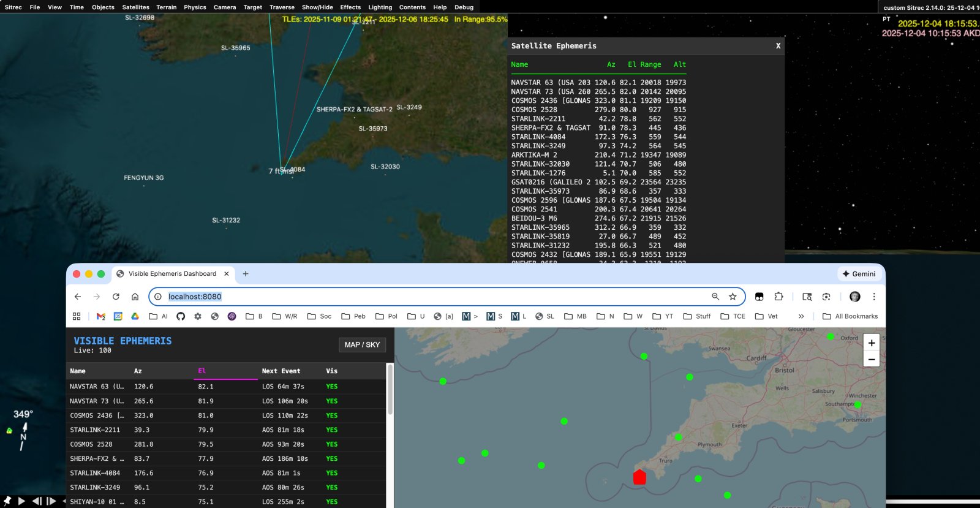Viewport: 980px width, 508px height.
Task: Bookmark this page with the star icon
Action: (733, 297)
